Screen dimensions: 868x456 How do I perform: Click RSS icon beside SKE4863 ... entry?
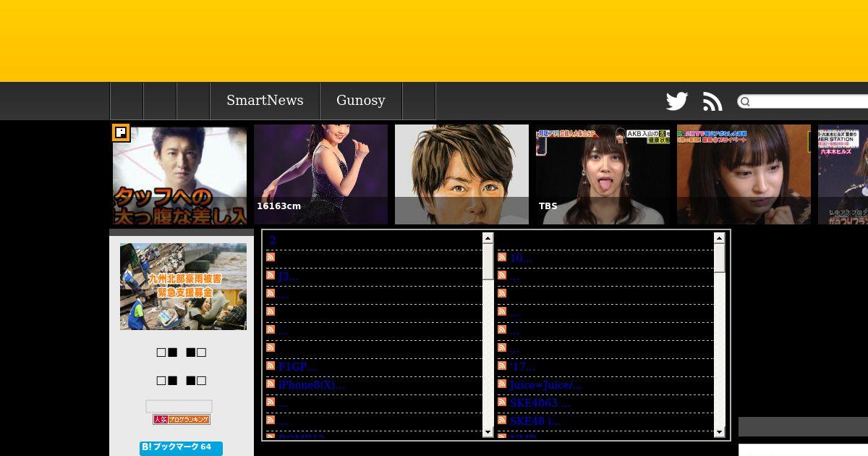502,402
